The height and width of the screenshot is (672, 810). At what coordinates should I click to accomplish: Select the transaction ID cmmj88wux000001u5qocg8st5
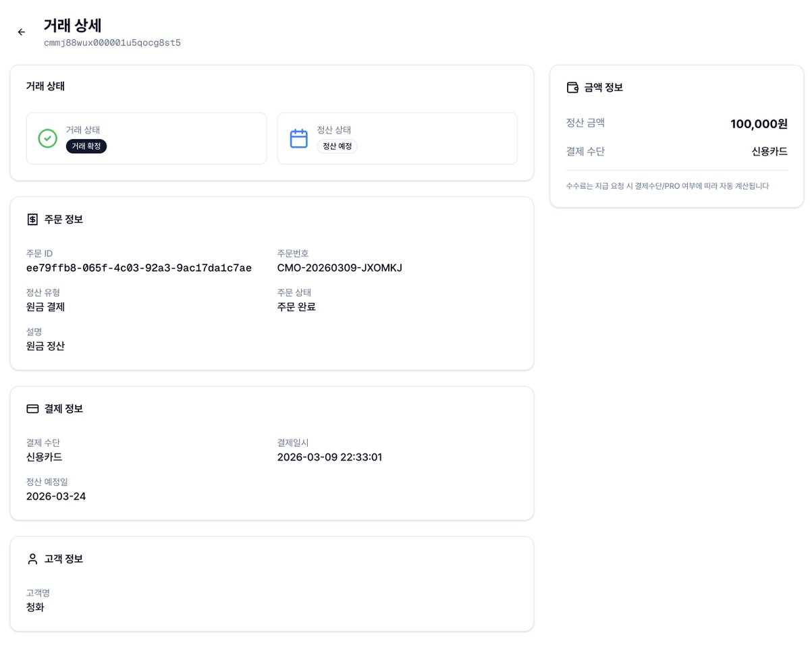click(112, 43)
